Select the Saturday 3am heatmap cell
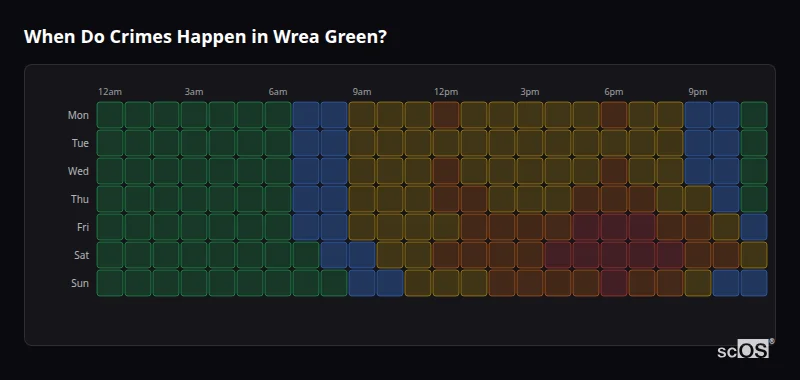The width and height of the screenshot is (800, 380). (194, 255)
